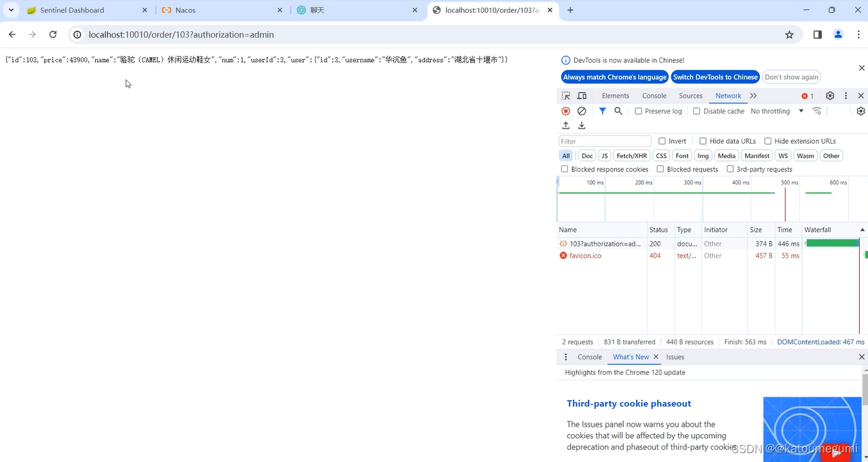This screenshot has height=462, width=868.
Task: Click the network Filter input field
Action: [605, 141]
